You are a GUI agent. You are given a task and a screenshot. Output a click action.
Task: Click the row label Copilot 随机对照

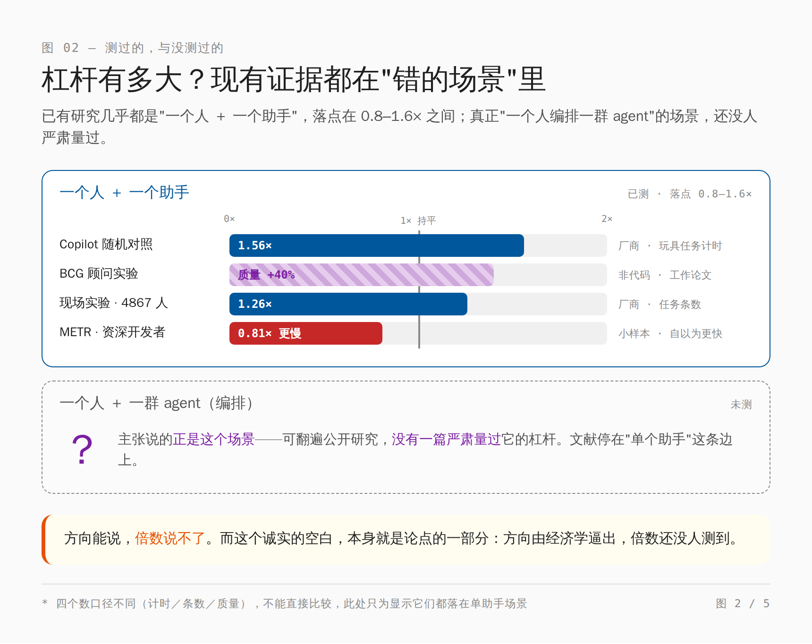pos(106,244)
